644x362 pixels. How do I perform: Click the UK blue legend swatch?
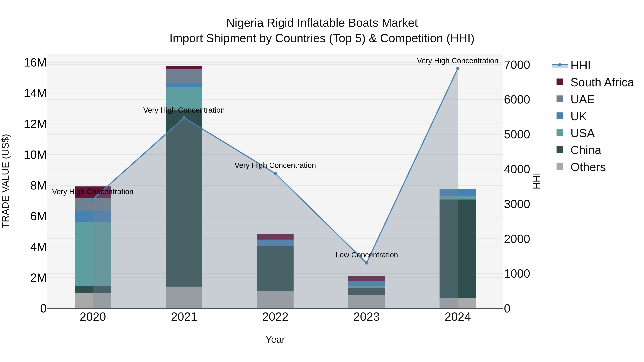pyautogui.click(x=560, y=116)
